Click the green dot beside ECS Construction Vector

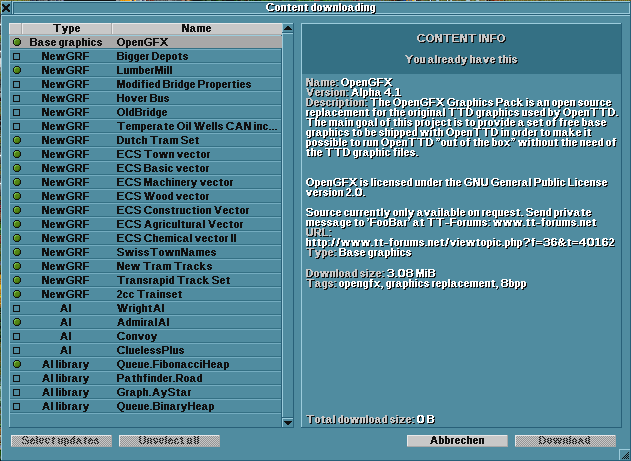[x=17, y=210]
